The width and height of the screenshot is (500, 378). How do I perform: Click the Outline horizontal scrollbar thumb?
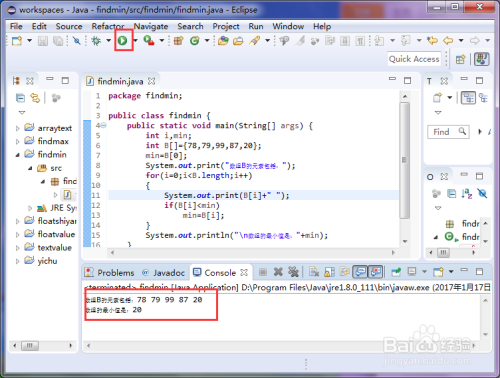click(x=443, y=253)
